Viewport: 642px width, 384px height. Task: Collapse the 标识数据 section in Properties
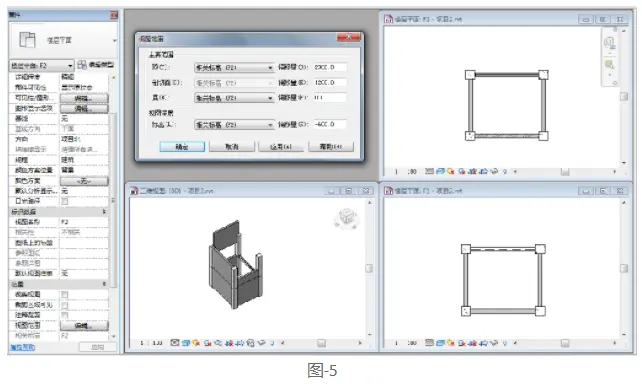104,212
